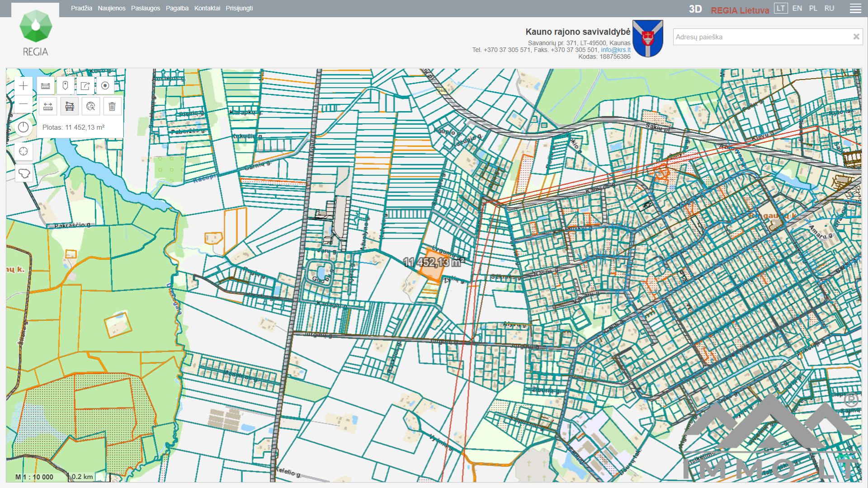Open the Pradžia menu item
This screenshot has width=868, height=488.
[81, 8]
